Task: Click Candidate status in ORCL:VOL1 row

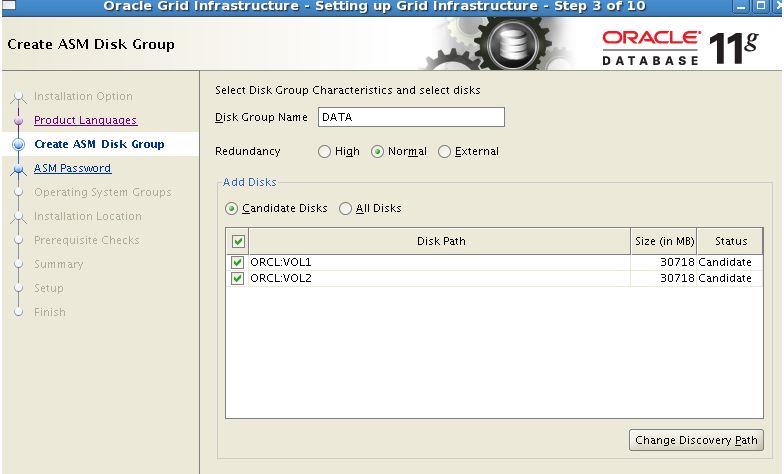Action: tap(725, 262)
